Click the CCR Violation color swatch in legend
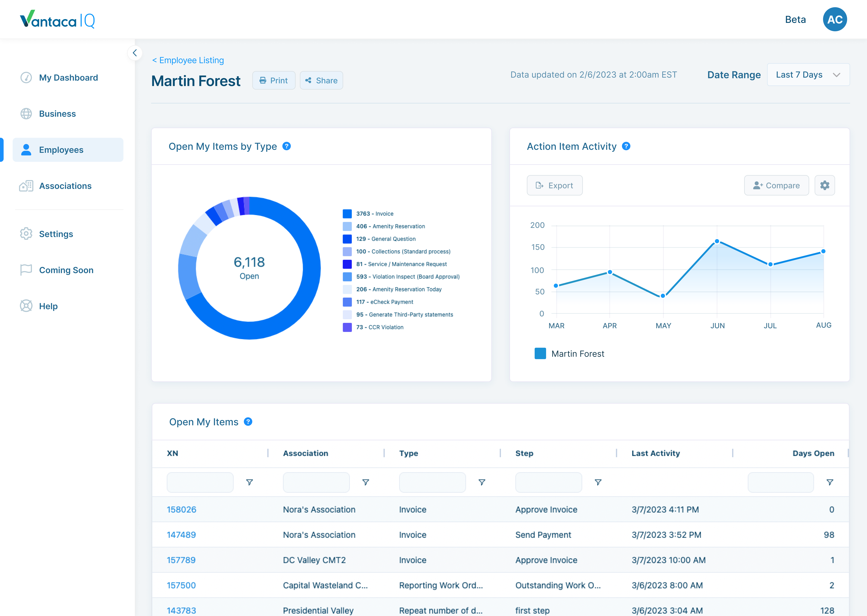 coord(347,327)
